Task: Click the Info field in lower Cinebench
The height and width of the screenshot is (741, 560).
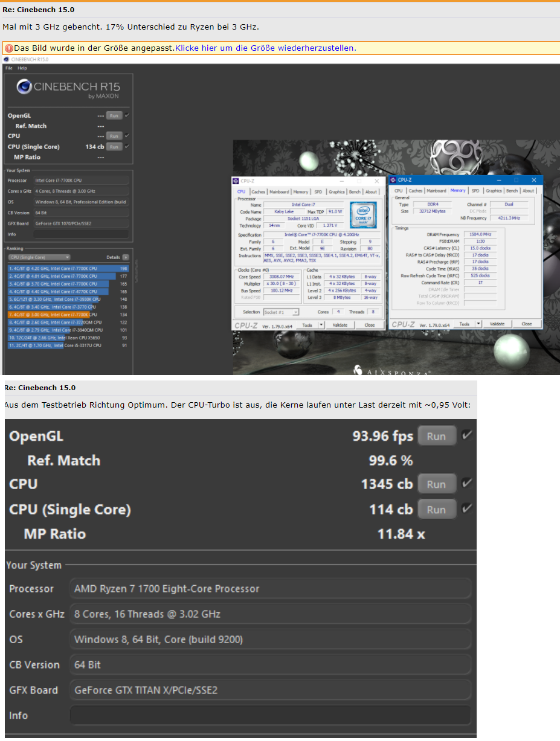Action: pos(271,715)
